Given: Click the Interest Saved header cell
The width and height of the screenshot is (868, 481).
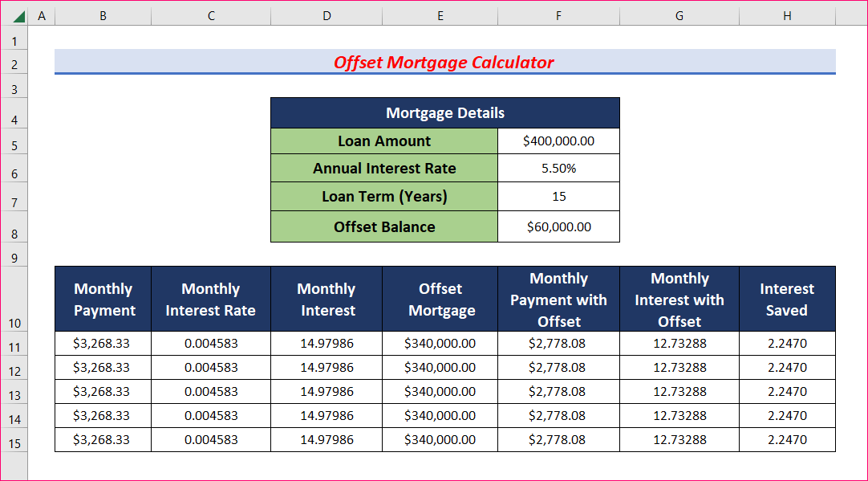Looking at the screenshot, I should coord(786,298).
